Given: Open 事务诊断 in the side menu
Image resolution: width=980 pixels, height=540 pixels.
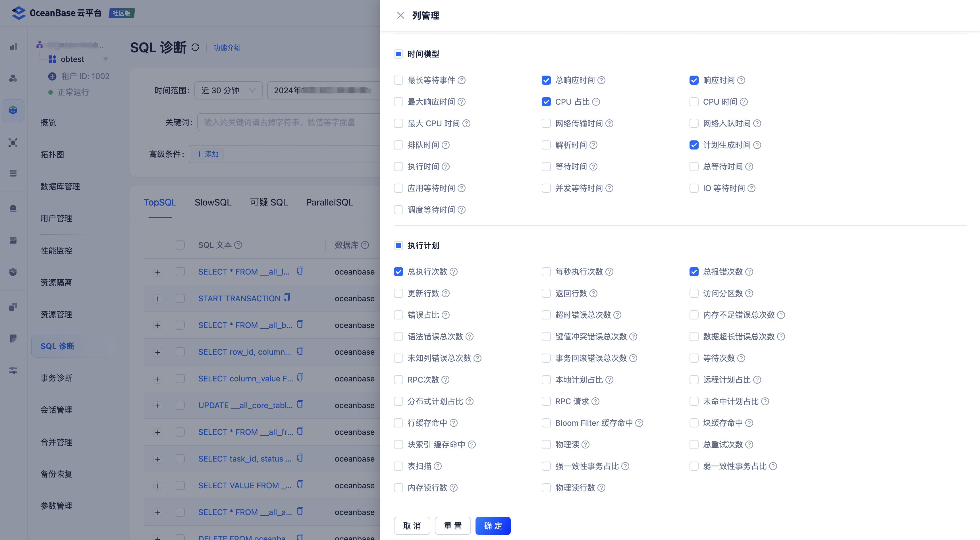Looking at the screenshot, I should [x=56, y=378].
